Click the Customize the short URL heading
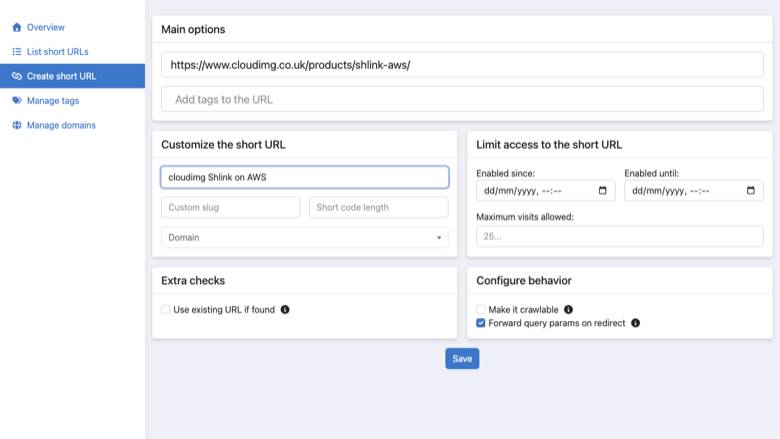 [223, 145]
